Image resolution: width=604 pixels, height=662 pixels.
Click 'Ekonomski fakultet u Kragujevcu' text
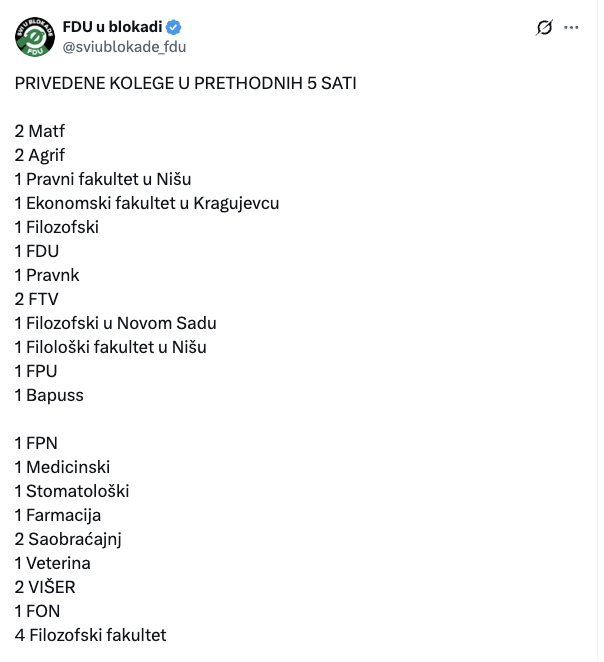click(x=153, y=203)
